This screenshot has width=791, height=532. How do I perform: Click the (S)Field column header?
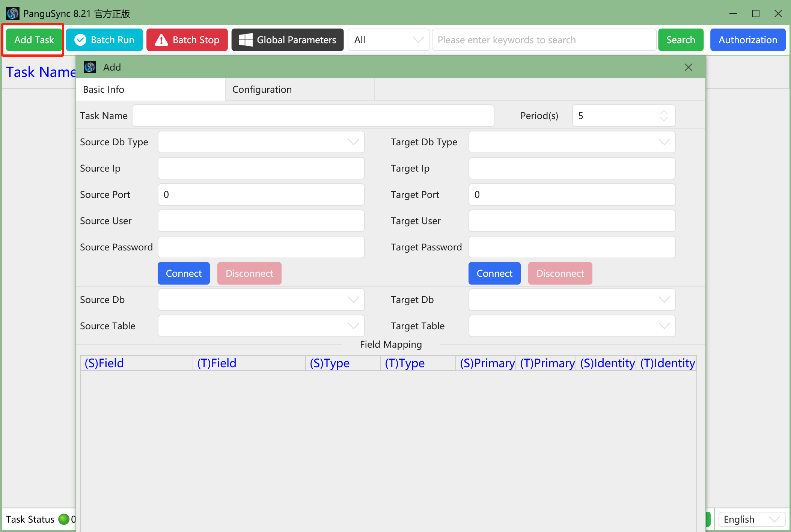click(137, 363)
